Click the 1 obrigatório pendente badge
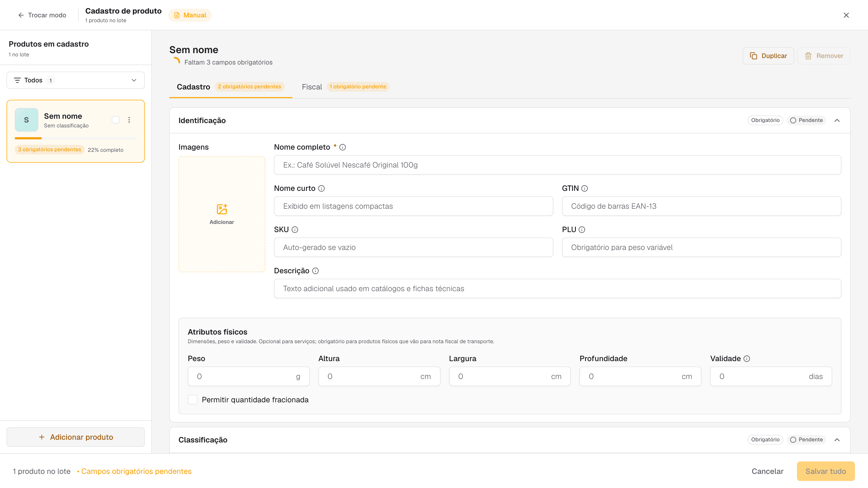Image resolution: width=868 pixels, height=488 pixels. pyautogui.click(x=358, y=87)
